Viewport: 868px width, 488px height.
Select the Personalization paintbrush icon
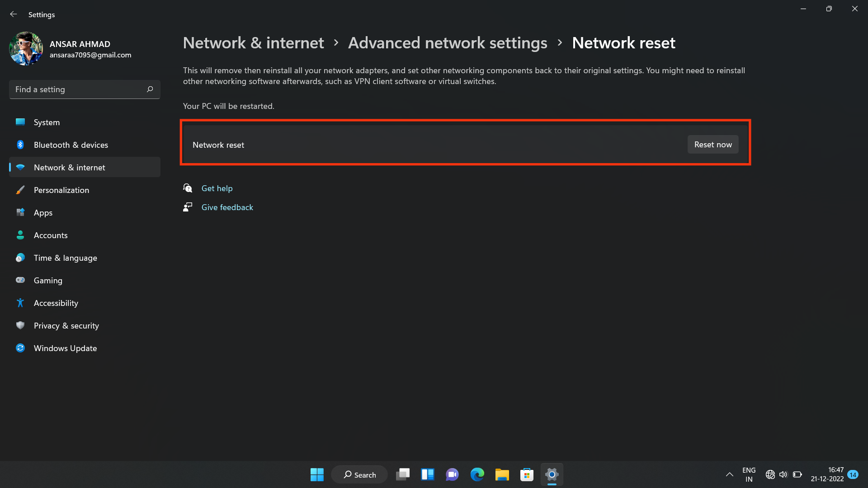(20, 190)
